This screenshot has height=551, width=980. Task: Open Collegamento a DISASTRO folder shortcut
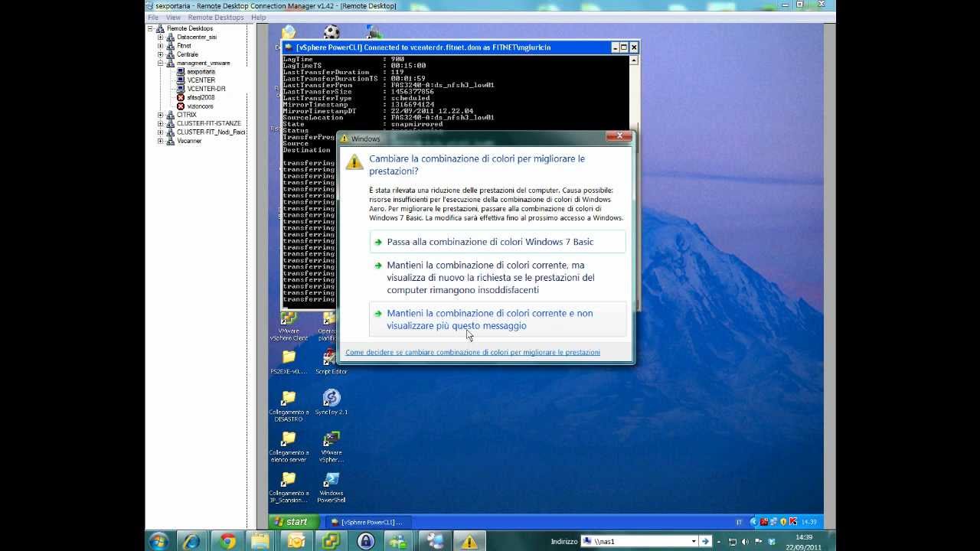[289, 406]
